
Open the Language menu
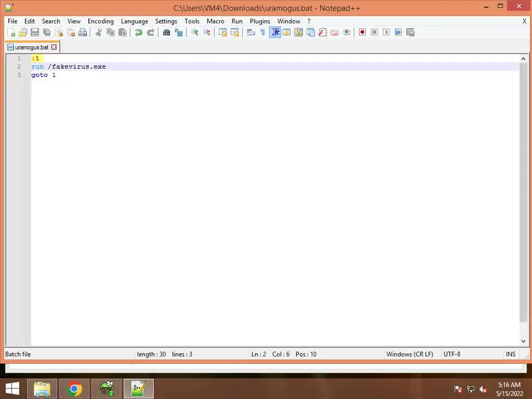pos(135,21)
